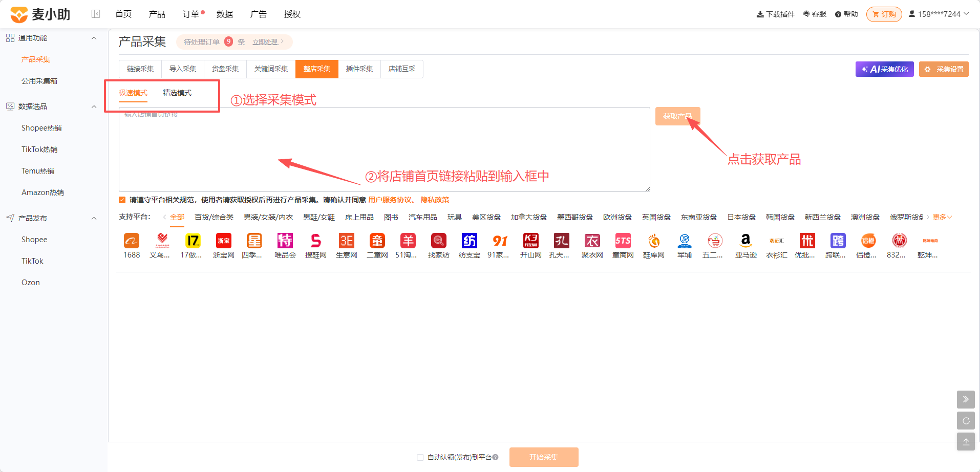The height and width of the screenshot is (472, 980).
Task: Open the 广告 top menu
Action: click(x=259, y=14)
